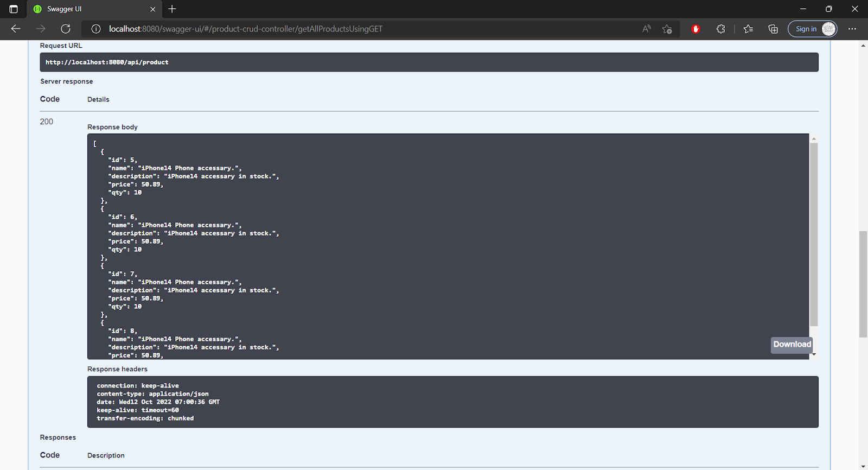Click the request URL http://localhost:8080/api/product
Image resolution: width=868 pixels, height=470 pixels.
coord(107,62)
